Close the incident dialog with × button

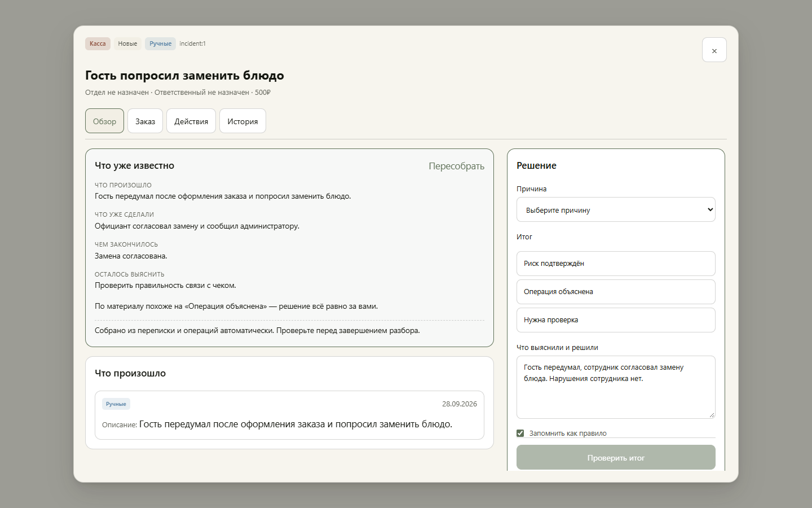click(x=714, y=50)
